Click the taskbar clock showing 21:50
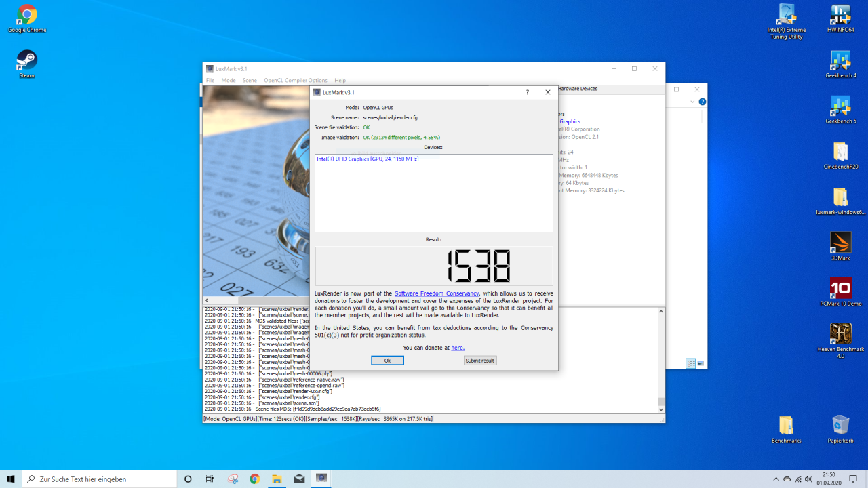Viewport: 868px width, 488px height. [x=828, y=479]
